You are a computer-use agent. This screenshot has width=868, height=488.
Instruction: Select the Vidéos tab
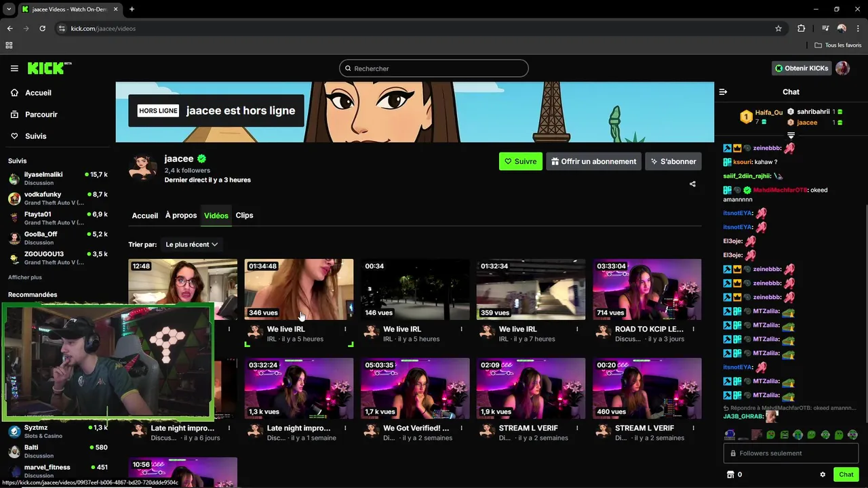(216, 216)
